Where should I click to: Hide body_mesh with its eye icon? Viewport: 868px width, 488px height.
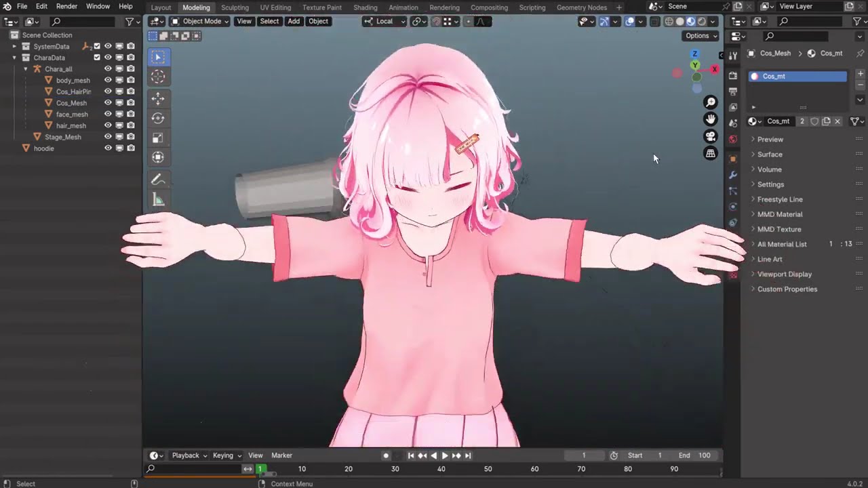click(x=108, y=81)
